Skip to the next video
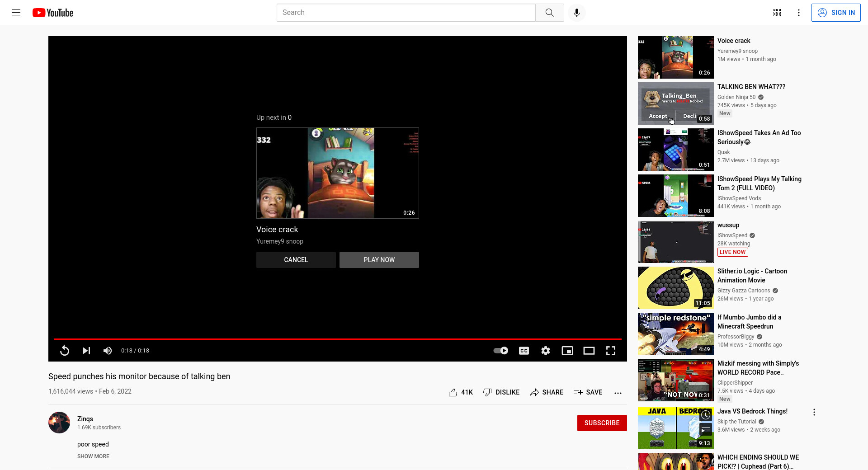Viewport: 868px width, 470px height. click(86, 351)
